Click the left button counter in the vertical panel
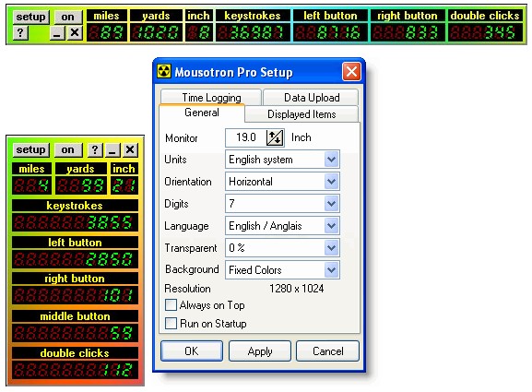The height and width of the screenshot is (392, 532). point(75,259)
